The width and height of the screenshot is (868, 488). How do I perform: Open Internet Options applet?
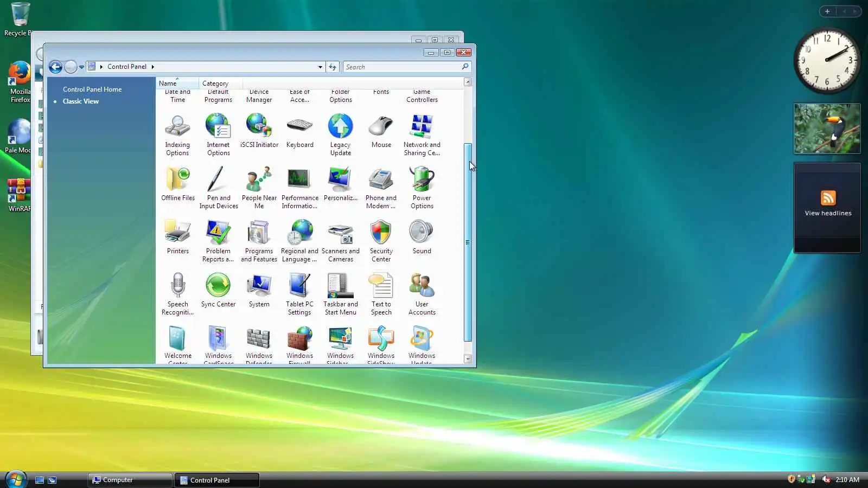click(218, 136)
